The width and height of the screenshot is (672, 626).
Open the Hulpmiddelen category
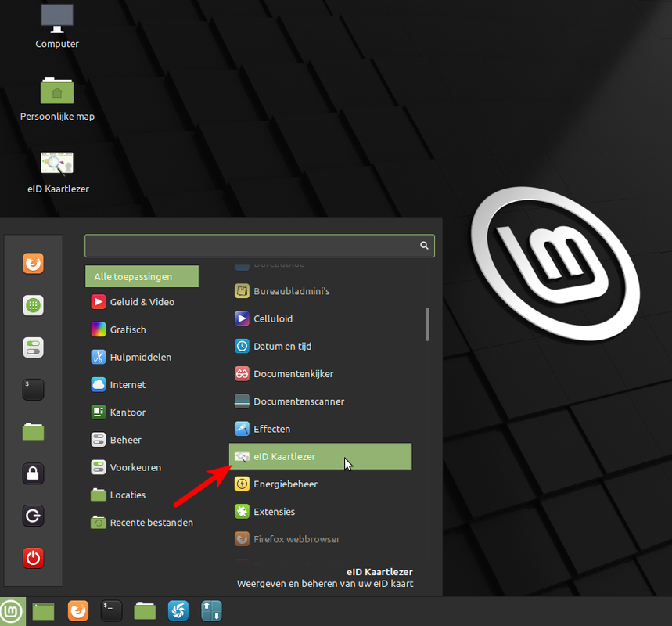142,357
